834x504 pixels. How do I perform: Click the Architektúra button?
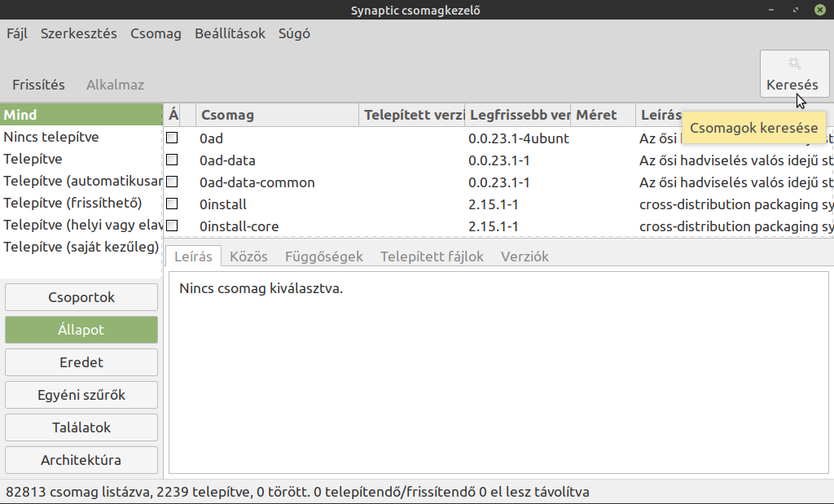tap(81, 460)
